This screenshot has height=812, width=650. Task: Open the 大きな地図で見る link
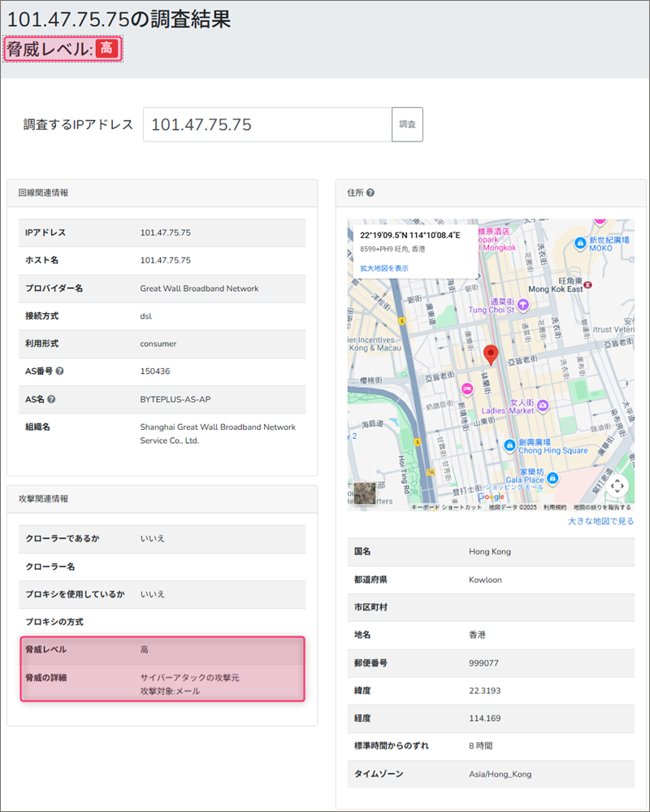coord(600,521)
